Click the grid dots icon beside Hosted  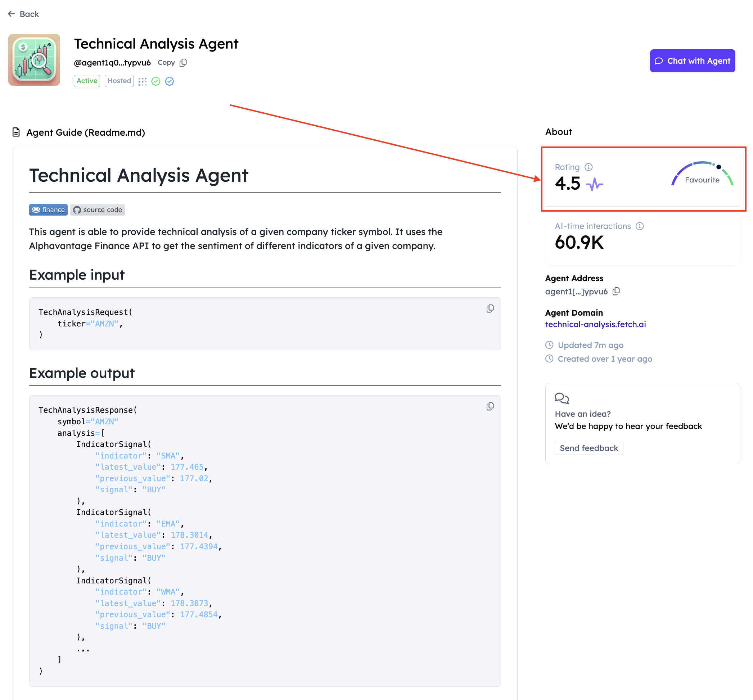143,81
